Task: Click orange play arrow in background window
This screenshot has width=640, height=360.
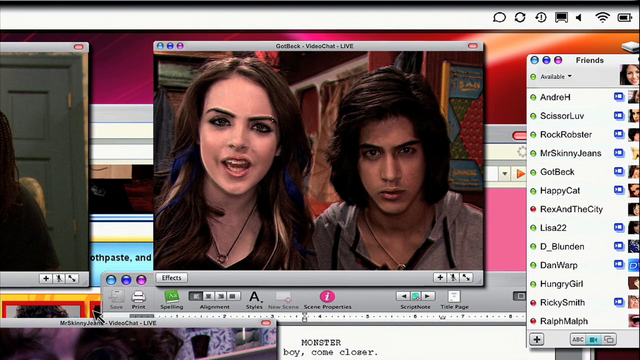Action: tap(520, 174)
